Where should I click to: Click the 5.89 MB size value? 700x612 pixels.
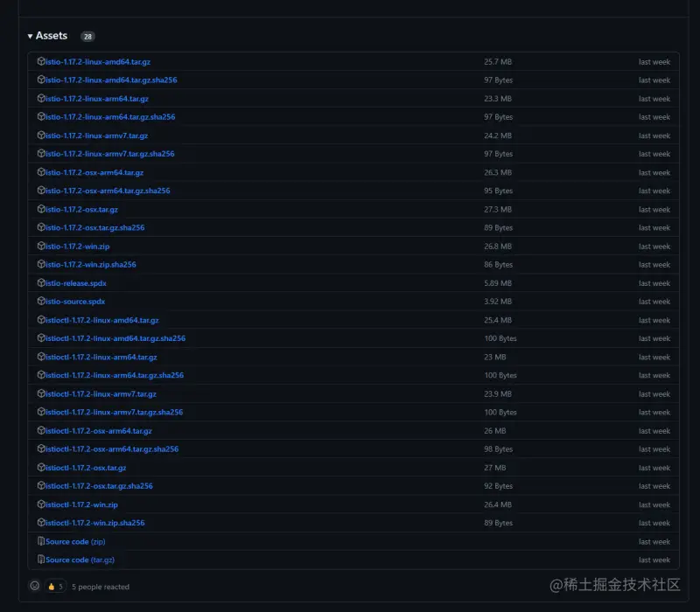498,284
